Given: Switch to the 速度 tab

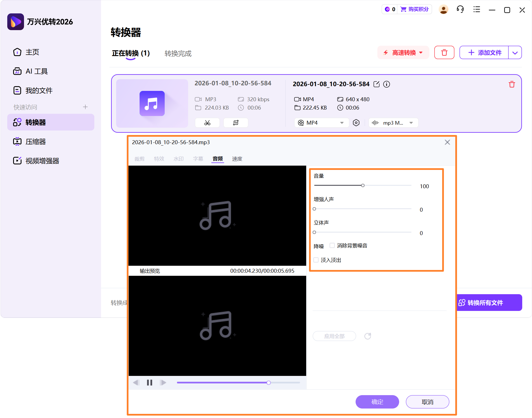Looking at the screenshot, I should click(237, 158).
